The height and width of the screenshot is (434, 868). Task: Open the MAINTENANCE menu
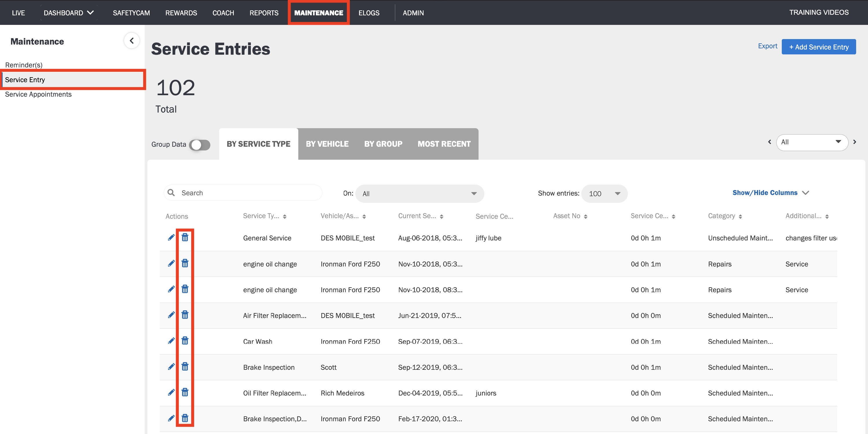point(319,13)
